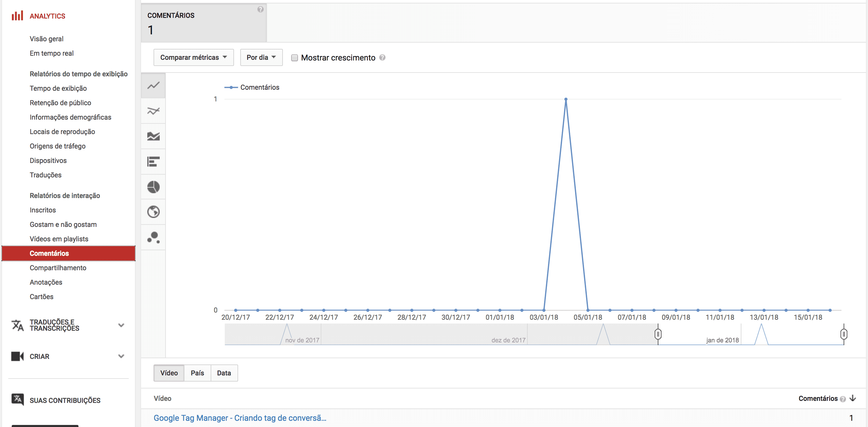Viewport: 868px width, 427px height.
Task: Click the Suas Contribuições translation icon
Action: [18, 400]
